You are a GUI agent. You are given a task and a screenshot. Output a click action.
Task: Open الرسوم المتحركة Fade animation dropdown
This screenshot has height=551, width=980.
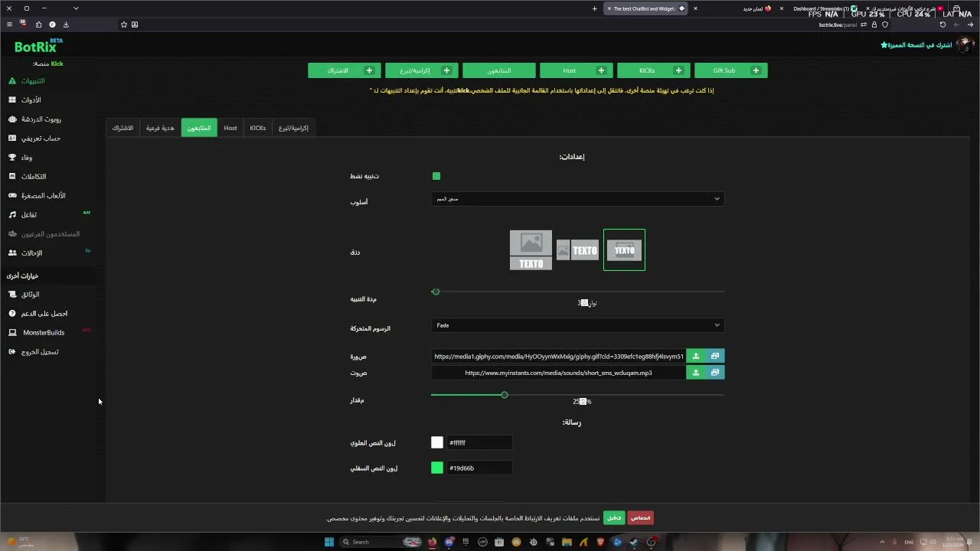[x=577, y=325]
